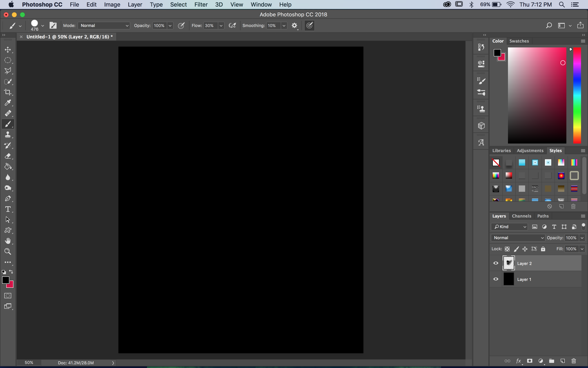Select the Eraser tool
Viewport: 588px width, 368px height.
tap(8, 156)
